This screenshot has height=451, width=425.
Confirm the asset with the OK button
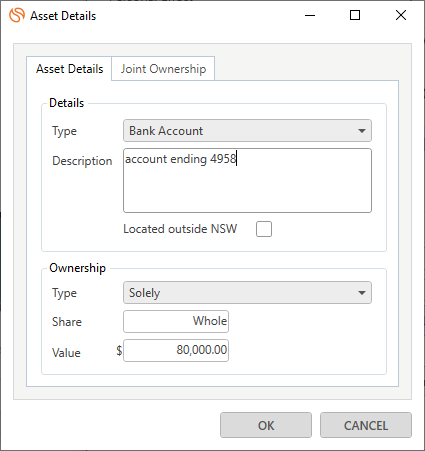tap(266, 425)
